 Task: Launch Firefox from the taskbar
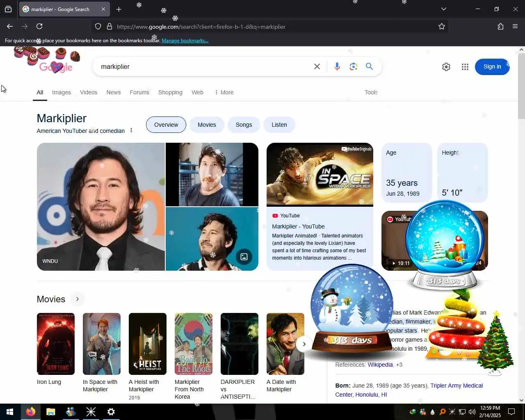coord(30,412)
